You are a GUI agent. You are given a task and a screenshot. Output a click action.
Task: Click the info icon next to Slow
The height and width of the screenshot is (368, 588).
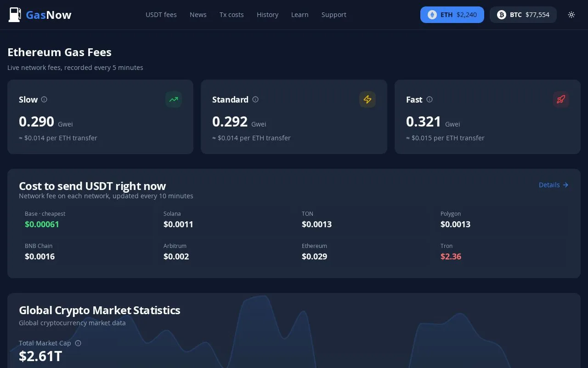tap(44, 99)
